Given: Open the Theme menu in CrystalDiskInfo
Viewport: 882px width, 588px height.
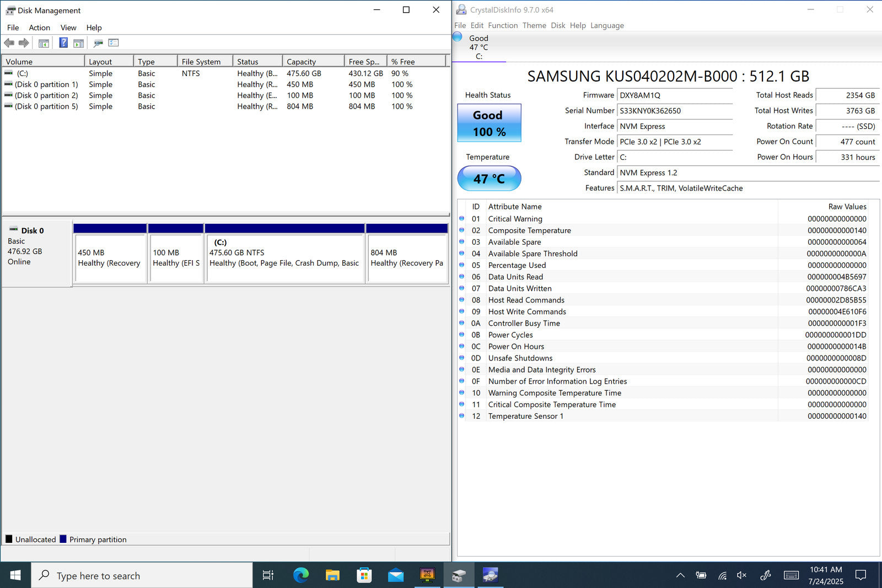Looking at the screenshot, I should click(534, 25).
